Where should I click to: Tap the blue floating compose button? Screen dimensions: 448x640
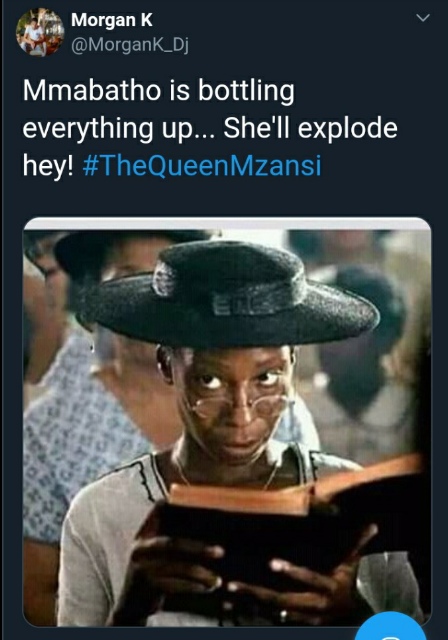[x=391, y=627]
